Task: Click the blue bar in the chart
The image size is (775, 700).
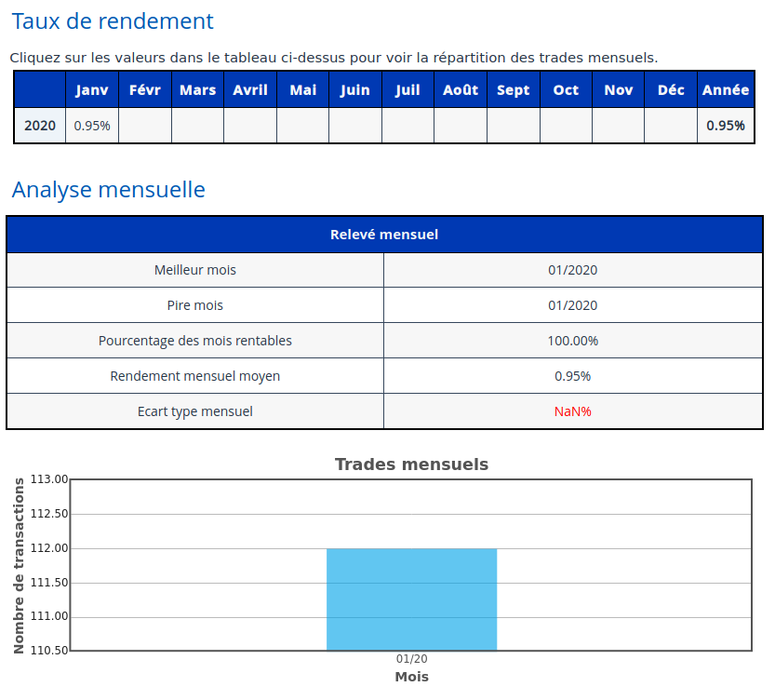Action: [x=412, y=599]
